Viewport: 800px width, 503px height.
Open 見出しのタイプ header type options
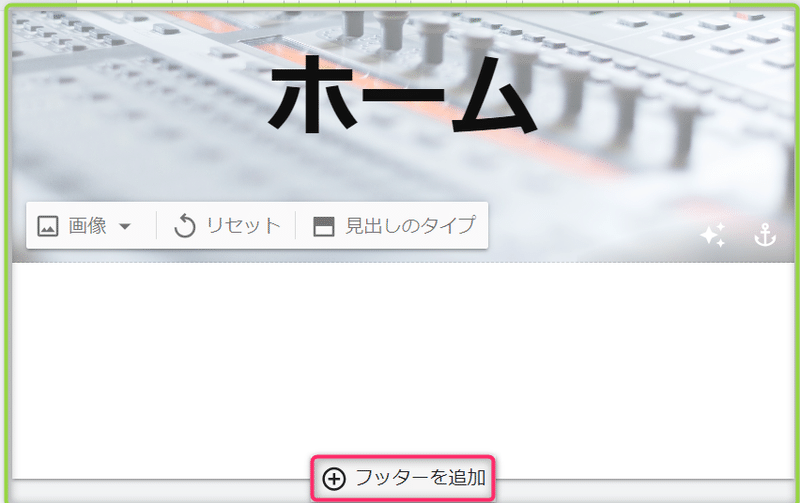394,226
